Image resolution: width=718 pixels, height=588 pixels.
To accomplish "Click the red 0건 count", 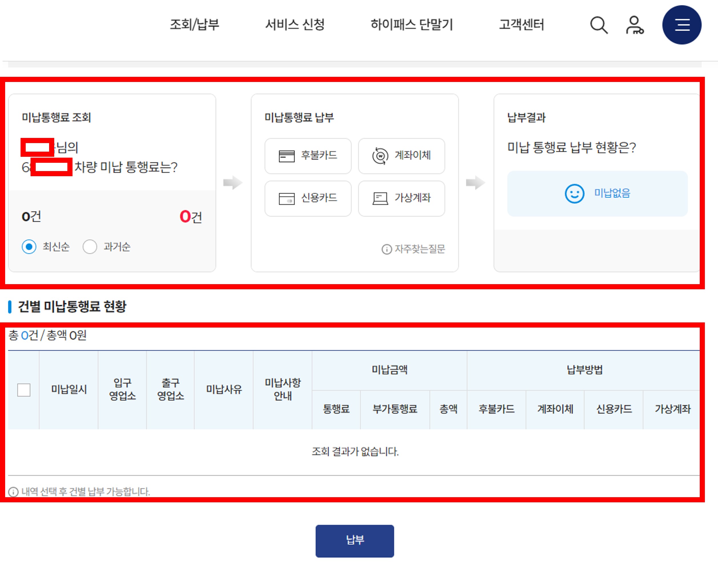I will [191, 217].
